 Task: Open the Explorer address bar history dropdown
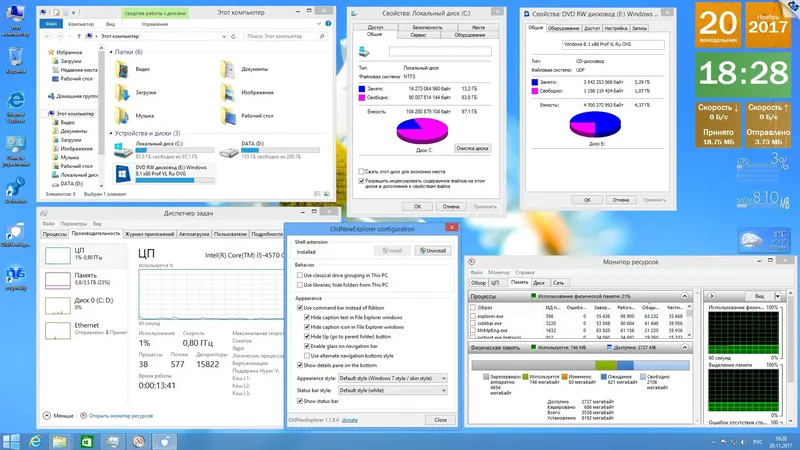click(x=224, y=36)
